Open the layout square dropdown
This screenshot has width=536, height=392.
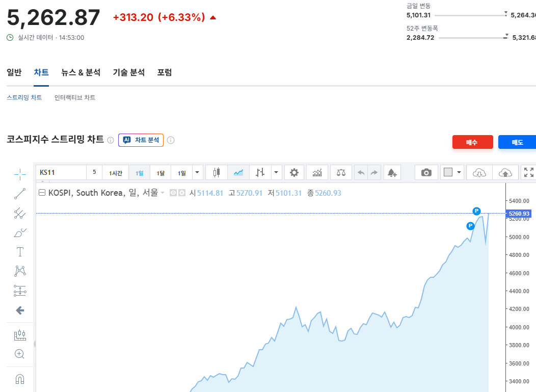[x=452, y=173]
